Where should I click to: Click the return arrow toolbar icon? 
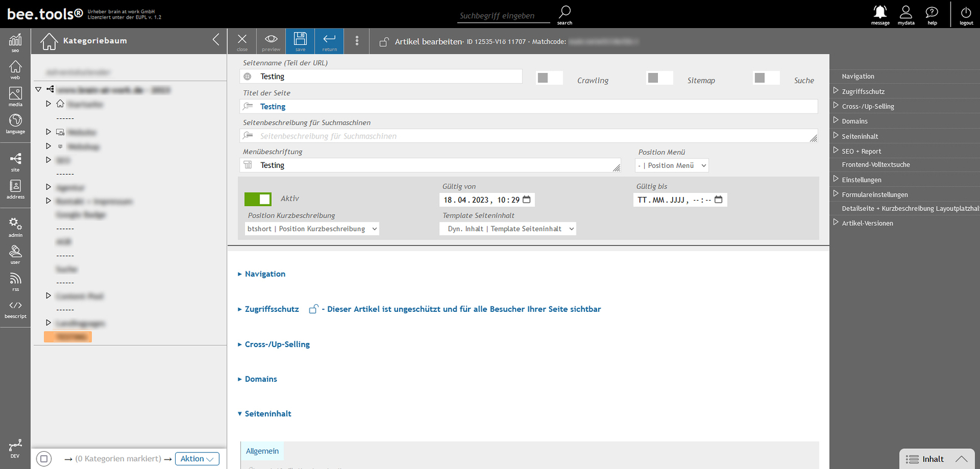329,41
